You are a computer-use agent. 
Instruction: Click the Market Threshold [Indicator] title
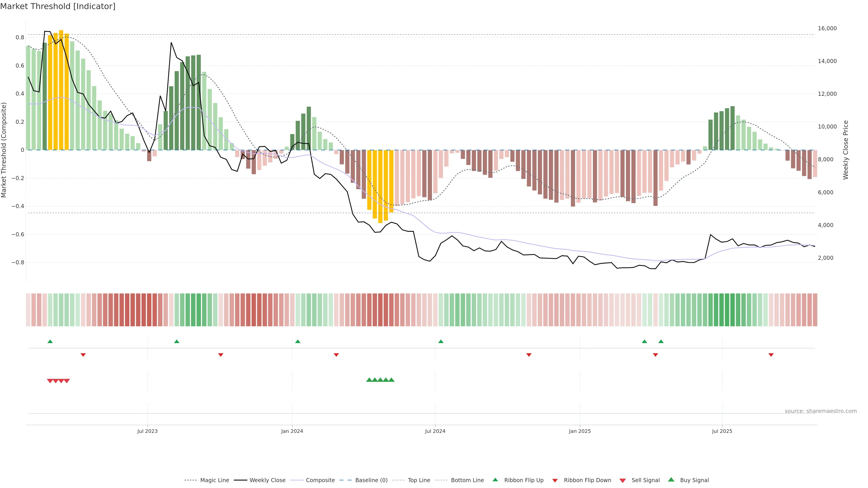58,6
